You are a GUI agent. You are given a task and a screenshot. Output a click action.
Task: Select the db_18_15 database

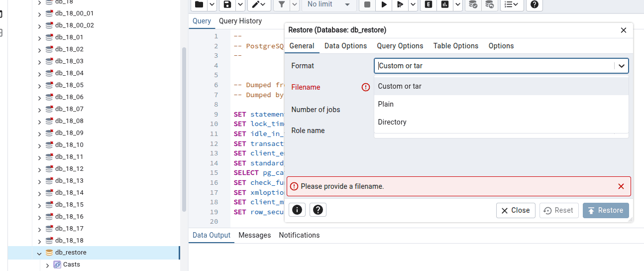coord(69,204)
